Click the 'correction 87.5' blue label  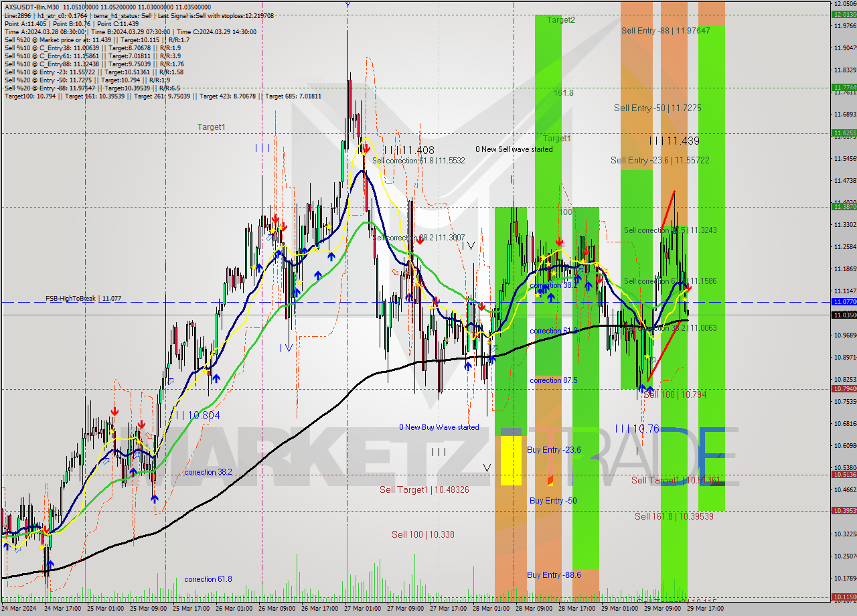coord(554,380)
